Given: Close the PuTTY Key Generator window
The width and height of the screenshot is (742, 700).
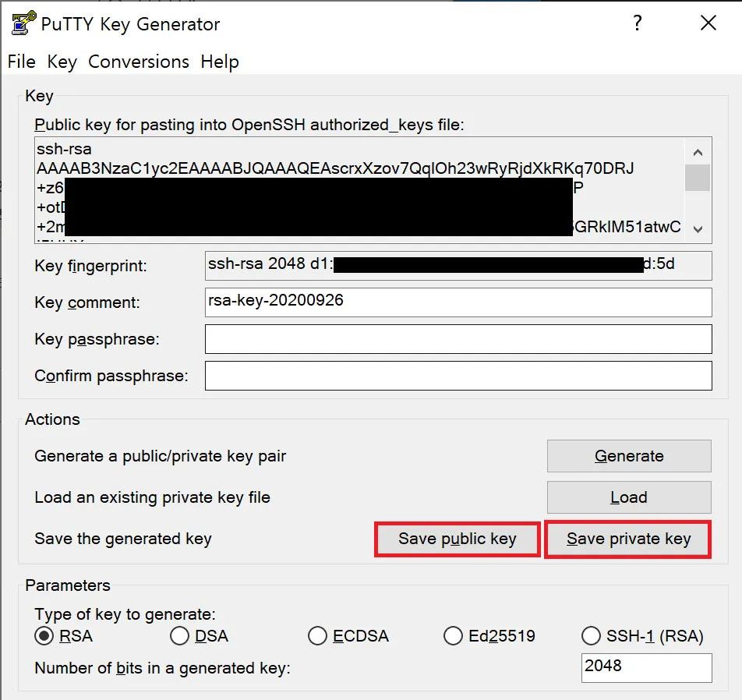Looking at the screenshot, I should click(708, 23).
